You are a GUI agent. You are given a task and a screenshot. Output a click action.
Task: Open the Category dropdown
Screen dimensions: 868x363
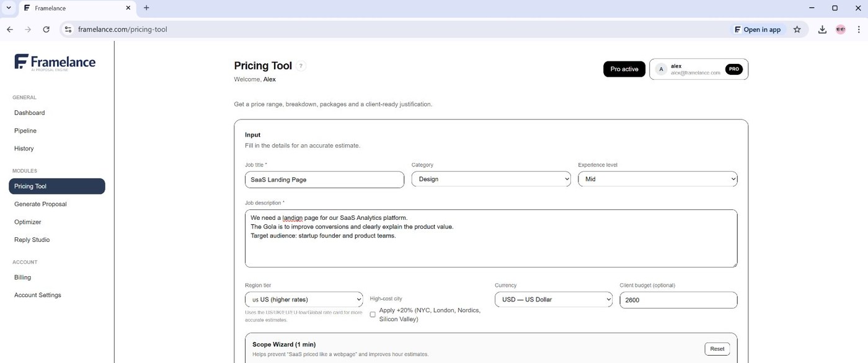tap(490, 178)
